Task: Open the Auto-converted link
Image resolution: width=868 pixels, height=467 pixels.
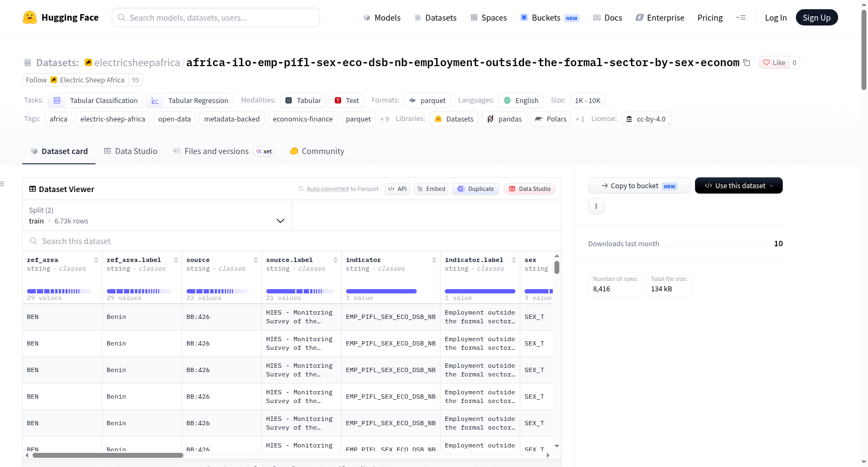Action: coord(328,189)
